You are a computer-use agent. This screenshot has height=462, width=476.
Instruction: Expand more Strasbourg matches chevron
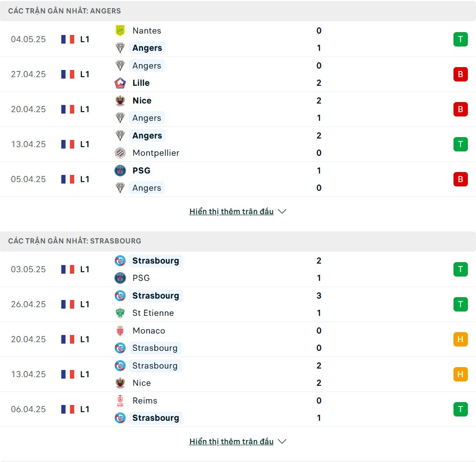pyautogui.click(x=282, y=441)
